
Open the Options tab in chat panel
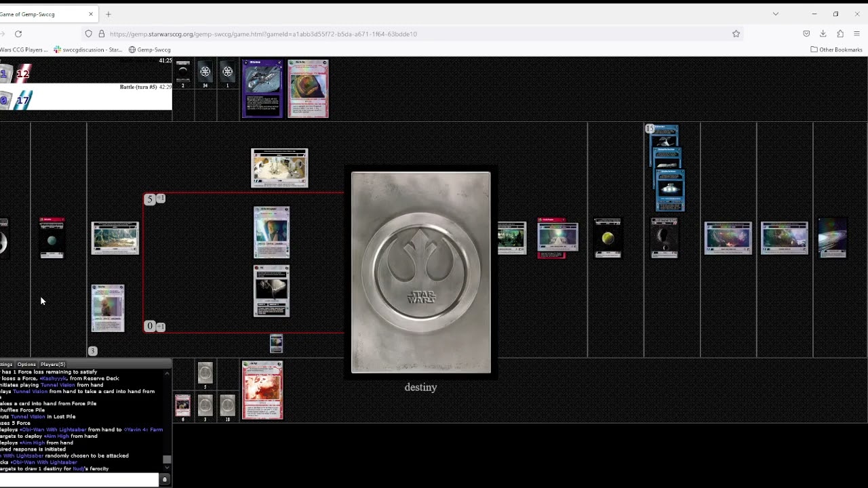[x=26, y=365]
